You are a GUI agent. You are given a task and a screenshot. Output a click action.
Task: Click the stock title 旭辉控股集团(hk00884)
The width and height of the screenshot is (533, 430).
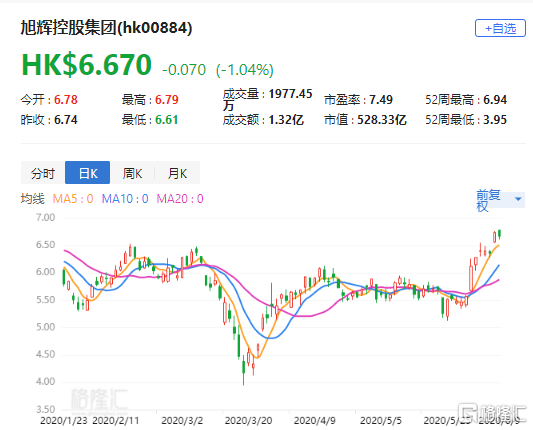[106, 28]
